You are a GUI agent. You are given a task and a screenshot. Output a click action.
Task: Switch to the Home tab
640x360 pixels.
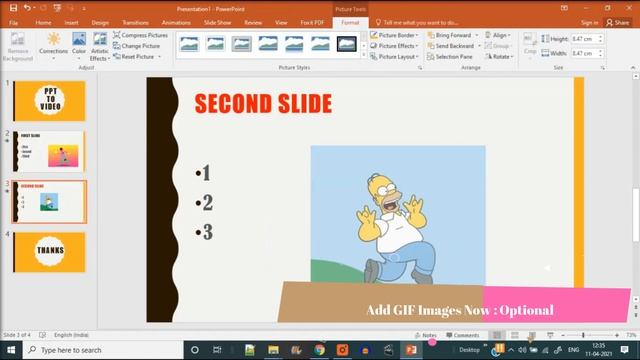pyautogui.click(x=43, y=22)
